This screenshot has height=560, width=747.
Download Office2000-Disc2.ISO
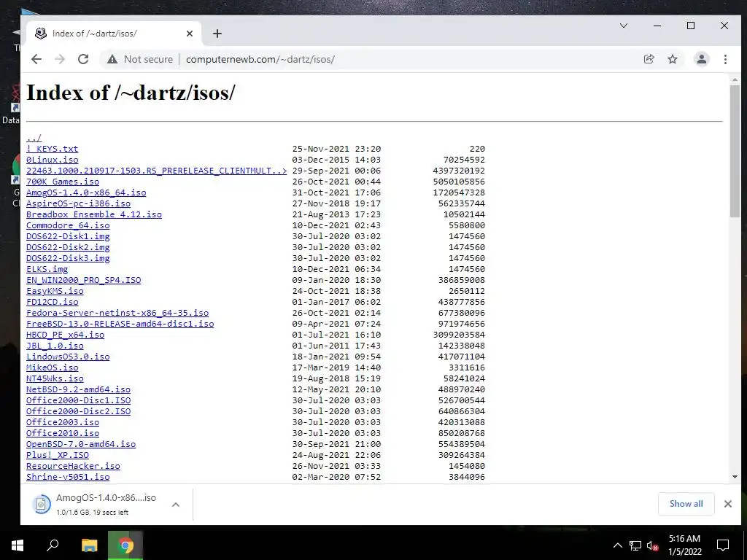[78, 412]
